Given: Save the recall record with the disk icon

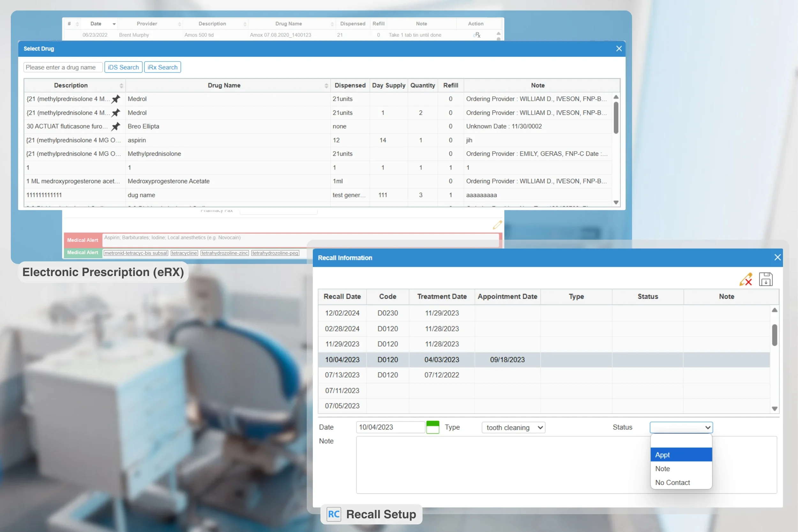Looking at the screenshot, I should (x=766, y=279).
